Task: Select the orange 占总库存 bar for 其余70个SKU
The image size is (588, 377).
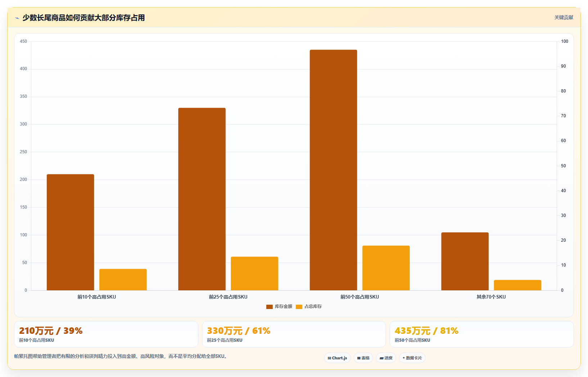Action: [x=517, y=285]
